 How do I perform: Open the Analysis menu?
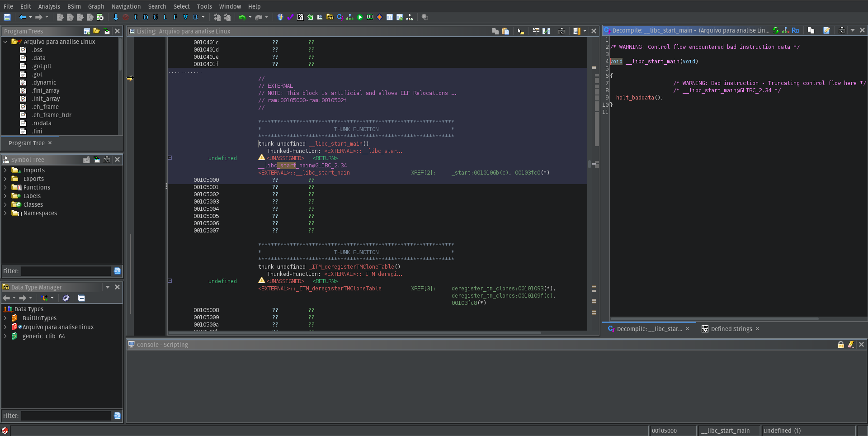pos(49,6)
